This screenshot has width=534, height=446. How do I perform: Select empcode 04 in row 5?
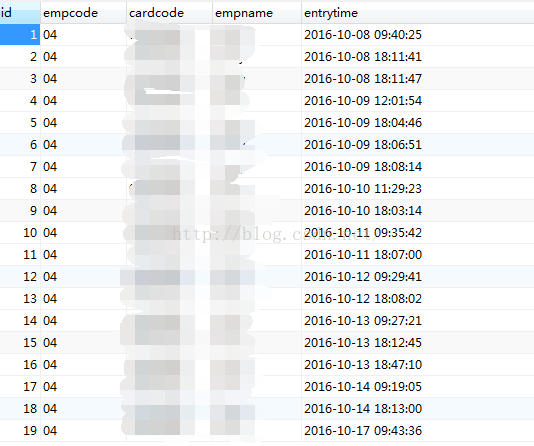(x=50, y=123)
